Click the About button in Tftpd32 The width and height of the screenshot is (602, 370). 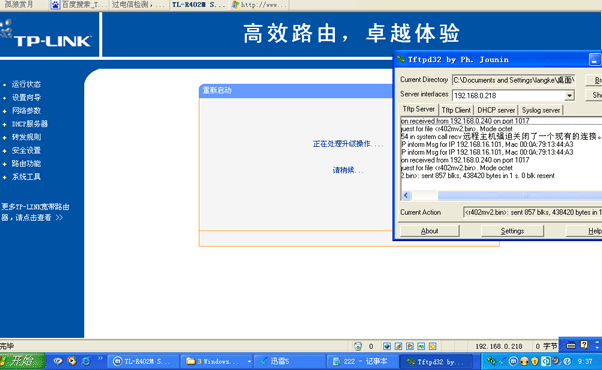(429, 231)
